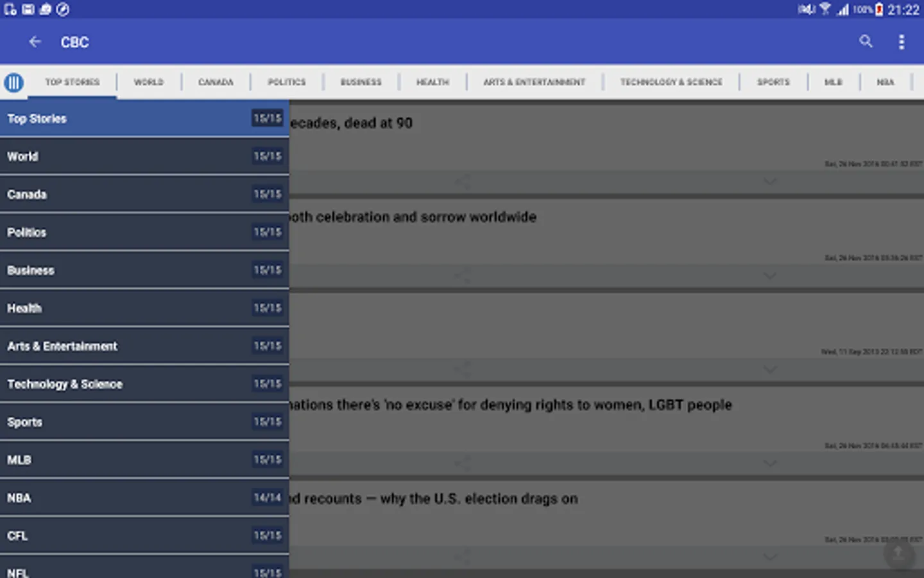The width and height of the screenshot is (924, 578).
Task: Expand the 'LGBT people' article chevron
Action: pos(769,464)
